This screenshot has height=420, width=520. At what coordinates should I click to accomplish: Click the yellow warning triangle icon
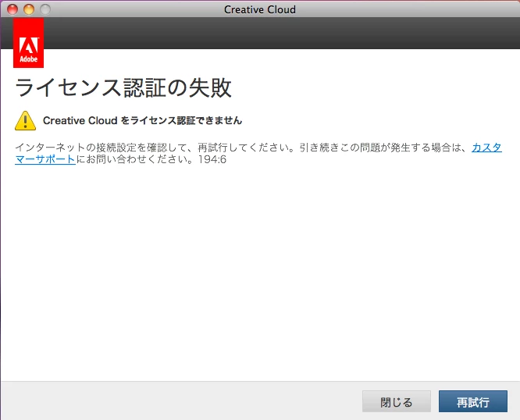coord(26,121)
